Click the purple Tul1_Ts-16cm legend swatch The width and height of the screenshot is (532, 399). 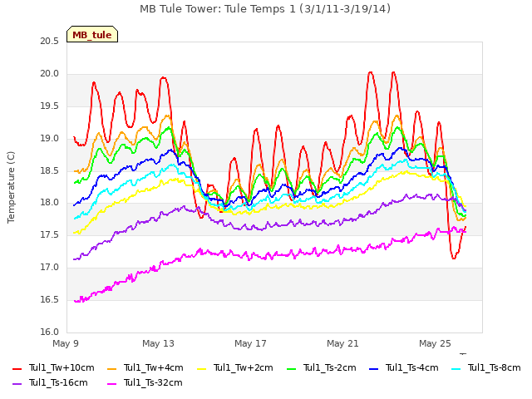pyautogui.click(x=17, y=384)
